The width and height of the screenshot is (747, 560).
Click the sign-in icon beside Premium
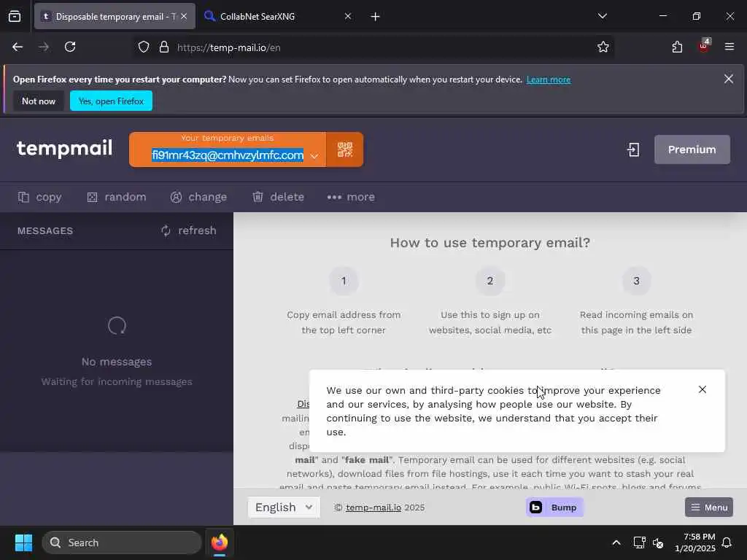[633, 149]
